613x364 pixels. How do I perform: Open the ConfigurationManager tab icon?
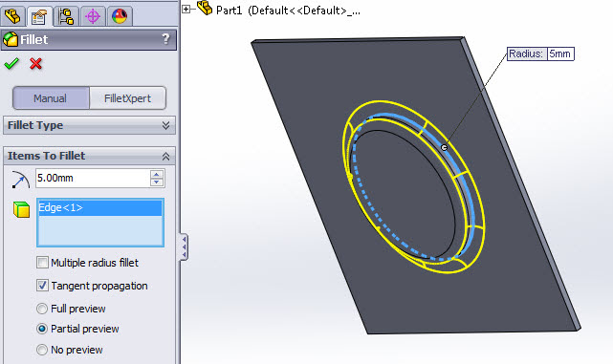point(66,16)
